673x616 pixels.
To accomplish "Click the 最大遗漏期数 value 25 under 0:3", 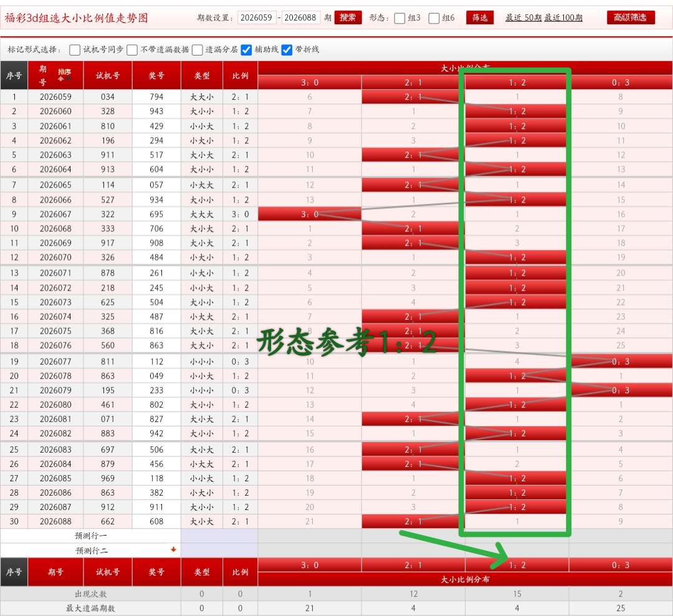I will (621, 609).
